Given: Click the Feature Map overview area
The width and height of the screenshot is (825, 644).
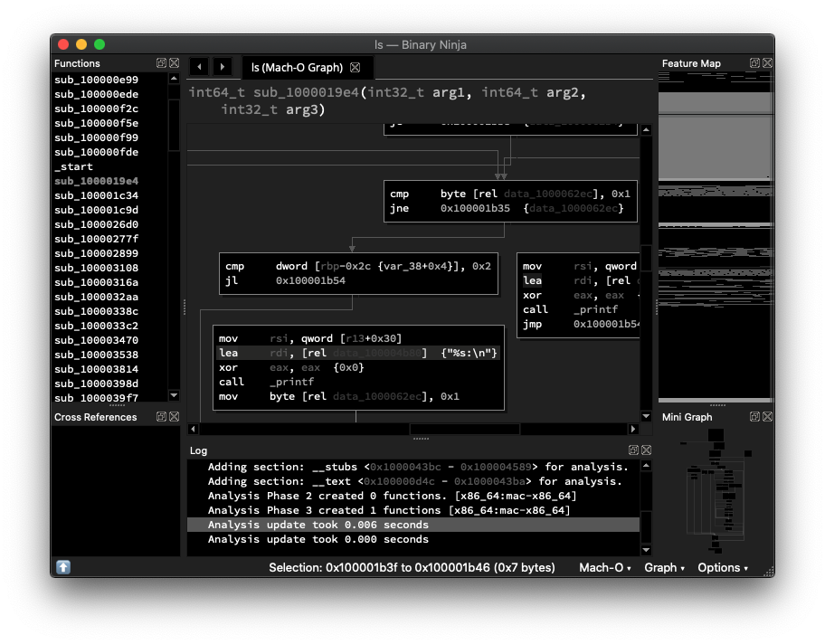Looking at the screenshot, I should 716,237.
